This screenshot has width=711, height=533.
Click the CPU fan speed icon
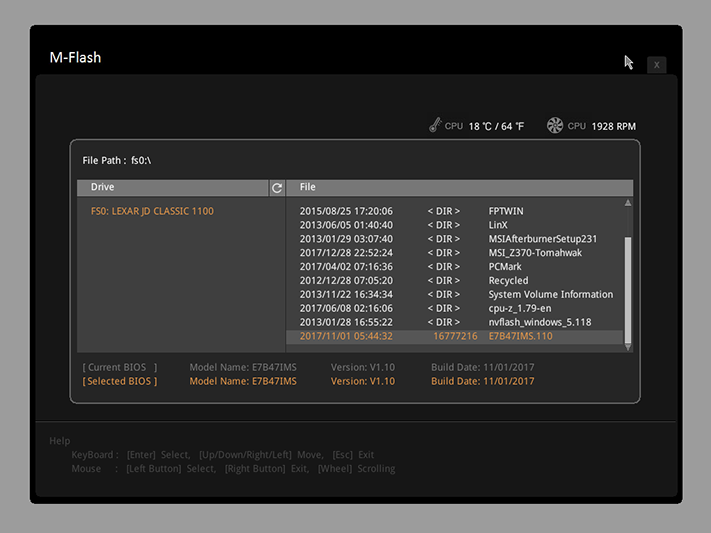point(555,126)
